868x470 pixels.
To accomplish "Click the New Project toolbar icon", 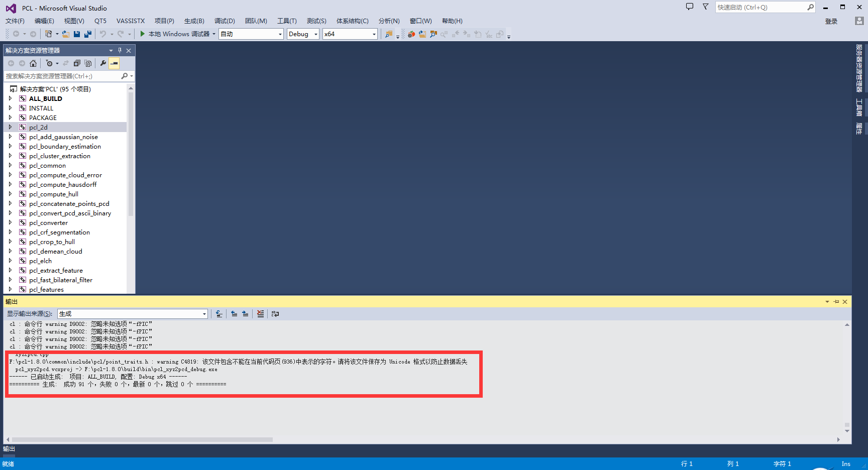I will pos(48,34).
